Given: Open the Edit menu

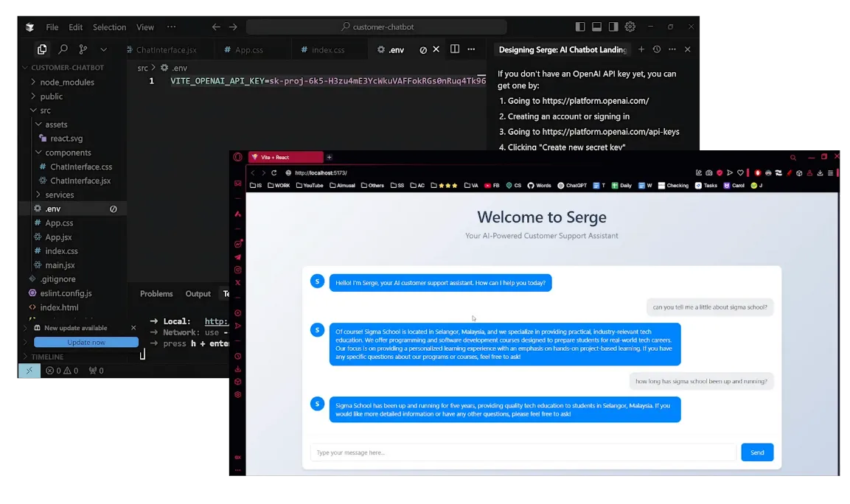Looking at the screenshot, I should point(75,27).
